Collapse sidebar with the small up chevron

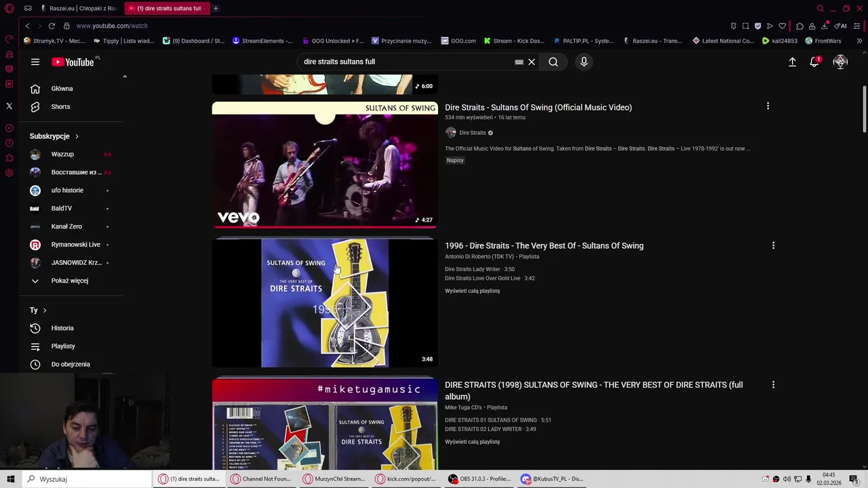coord(125,77)
